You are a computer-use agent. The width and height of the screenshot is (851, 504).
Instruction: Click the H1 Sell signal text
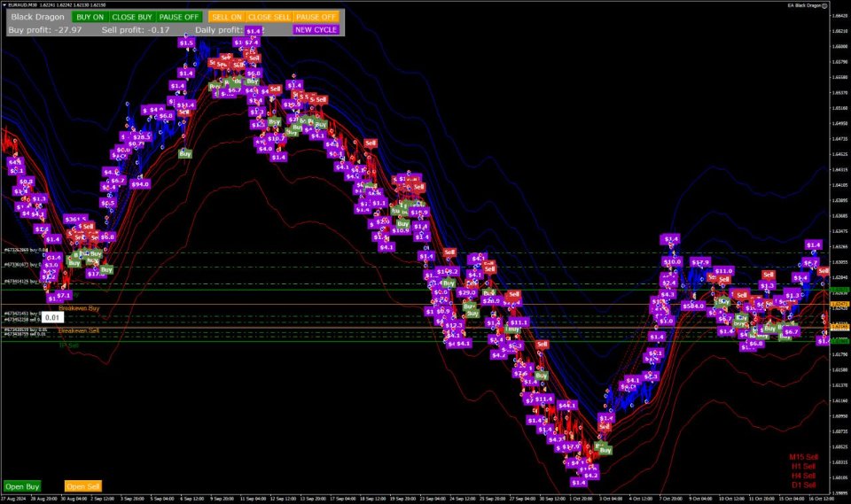click(x=804, y=466)
